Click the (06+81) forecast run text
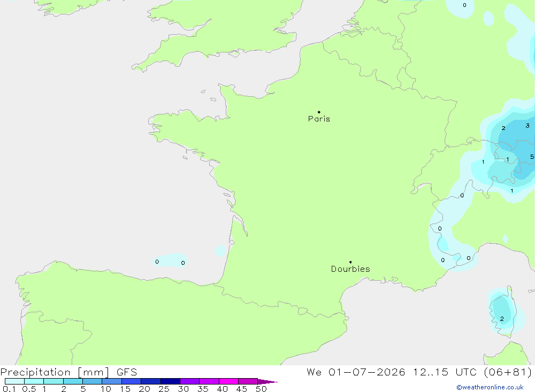This screenshot has height=392, width=535. pyautogui.click(x=508, y=372)
